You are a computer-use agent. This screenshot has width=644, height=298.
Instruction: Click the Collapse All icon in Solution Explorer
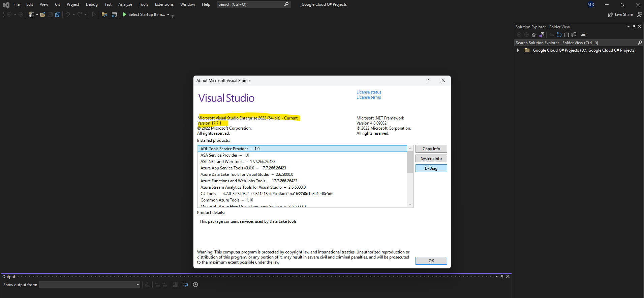[x=566, y=35]
